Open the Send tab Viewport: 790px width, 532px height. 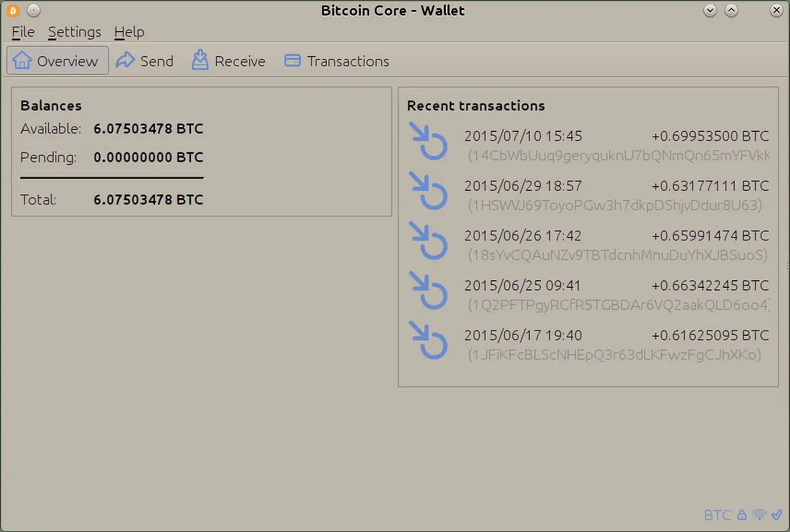click(x=144, y=60)
